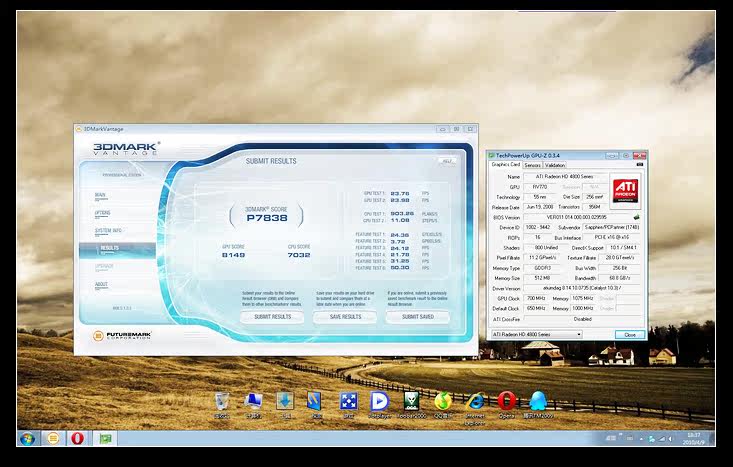Open the Options menu in 3DMark
Image resolution: width=733 pixels, height=467 pixels.
pyautogui.click(x=102, y=213)
